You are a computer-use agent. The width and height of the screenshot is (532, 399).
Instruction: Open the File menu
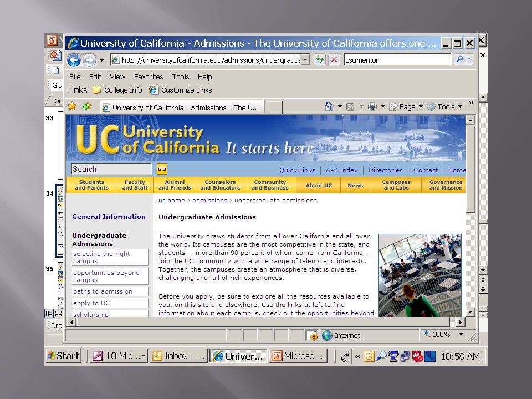tap(75, 76)
